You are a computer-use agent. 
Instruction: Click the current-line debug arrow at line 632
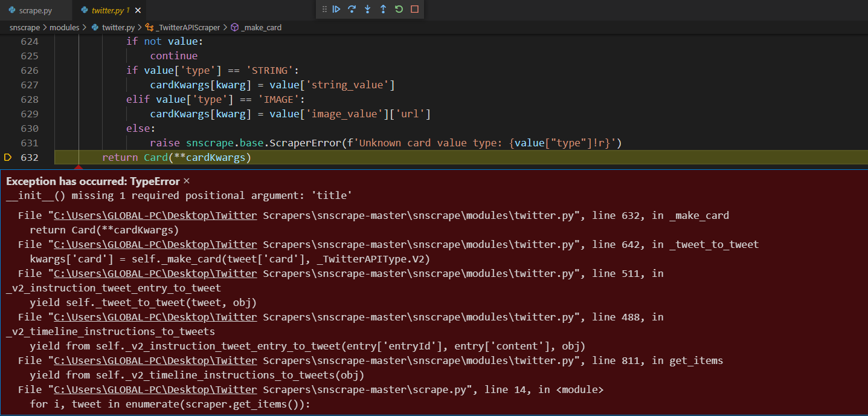click(x=8, y=157)
